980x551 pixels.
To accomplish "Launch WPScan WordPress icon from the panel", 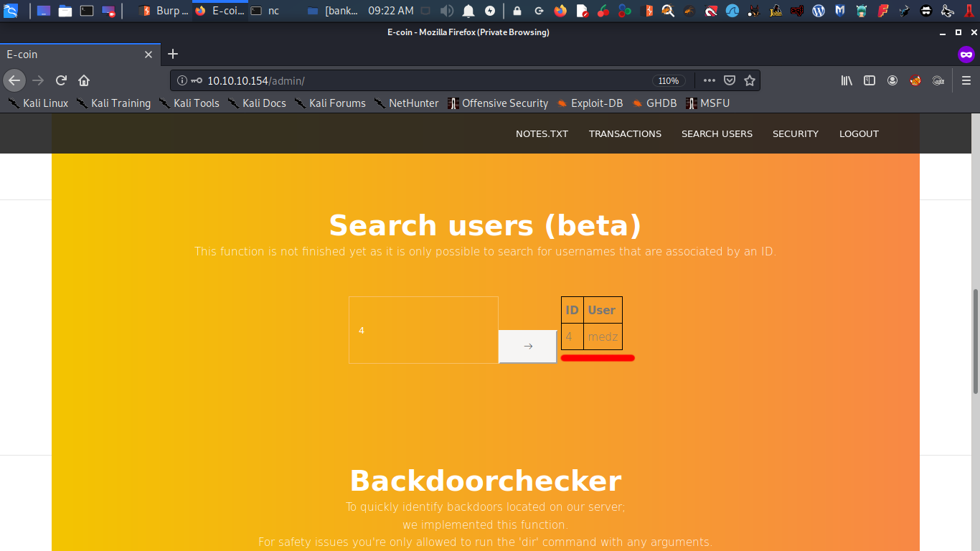I will point(819,11).
